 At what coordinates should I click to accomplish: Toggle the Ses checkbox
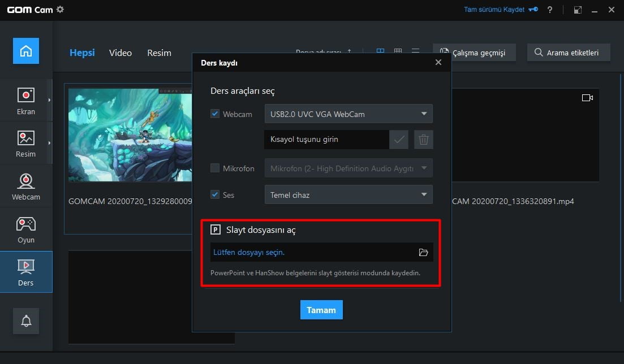pyautogui.click(x=215, y=194)
